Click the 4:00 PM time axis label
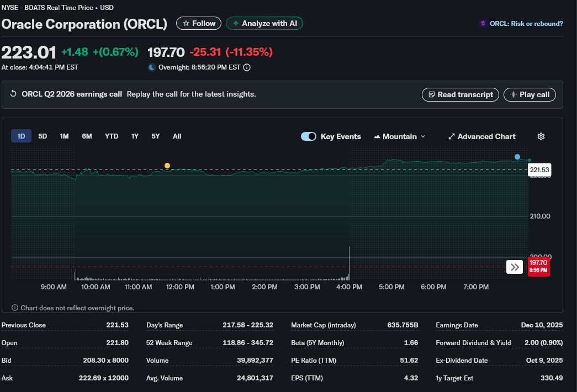Image resolution: width=577 pixels, height=392 pixels. pyautogui.click(x=349, y=287)
